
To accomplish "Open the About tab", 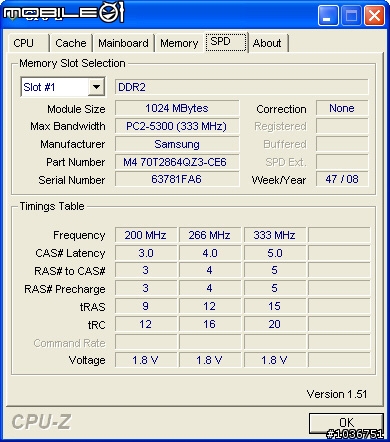I will (x=268, y=43).
